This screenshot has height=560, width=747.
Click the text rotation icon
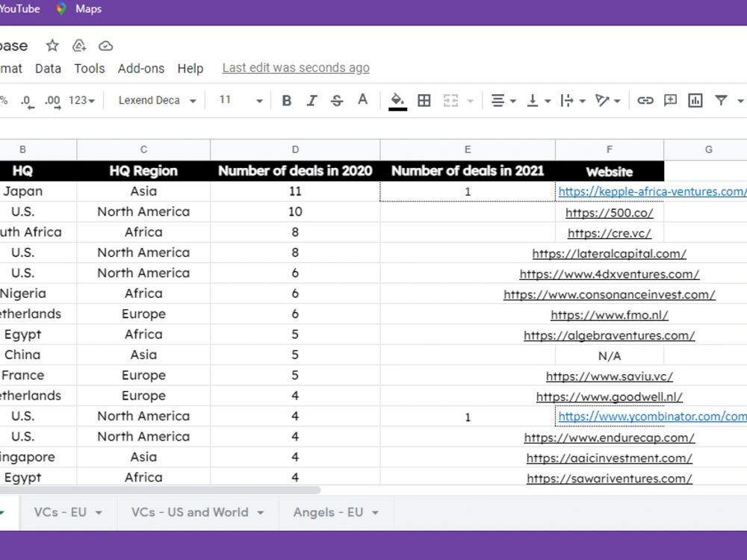[601, 101]
